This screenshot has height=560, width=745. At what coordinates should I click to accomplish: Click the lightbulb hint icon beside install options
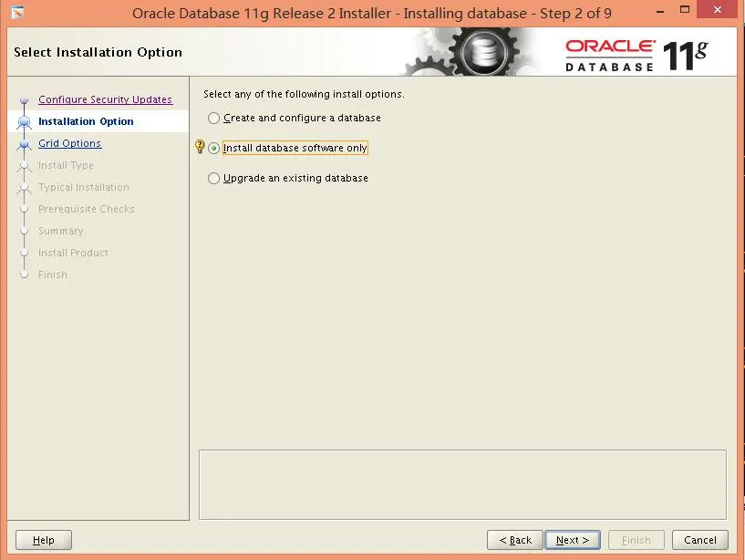click(200, 147)
